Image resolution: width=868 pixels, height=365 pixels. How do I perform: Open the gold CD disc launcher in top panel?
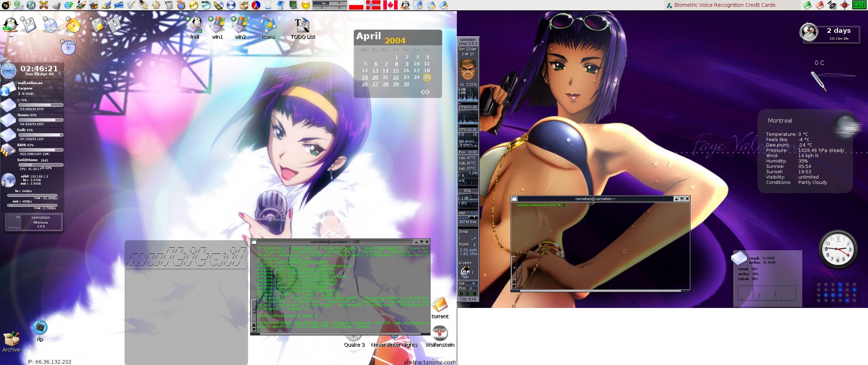[x=193, y=5]
